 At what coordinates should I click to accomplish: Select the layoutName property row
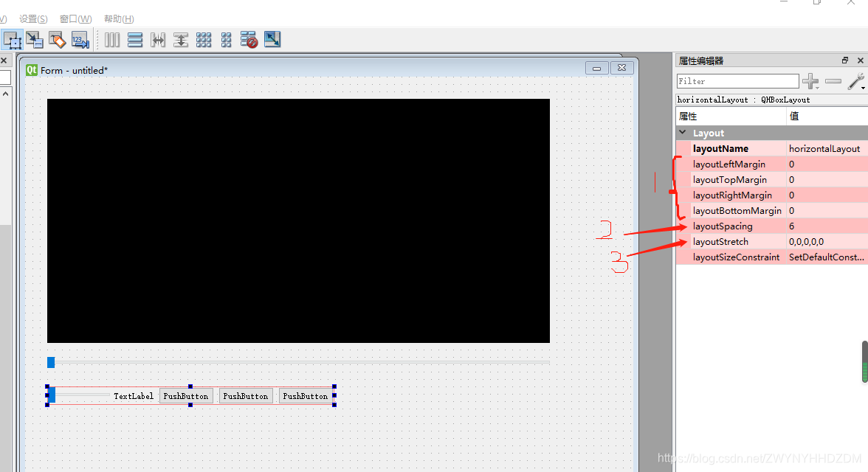coord(772,148)
